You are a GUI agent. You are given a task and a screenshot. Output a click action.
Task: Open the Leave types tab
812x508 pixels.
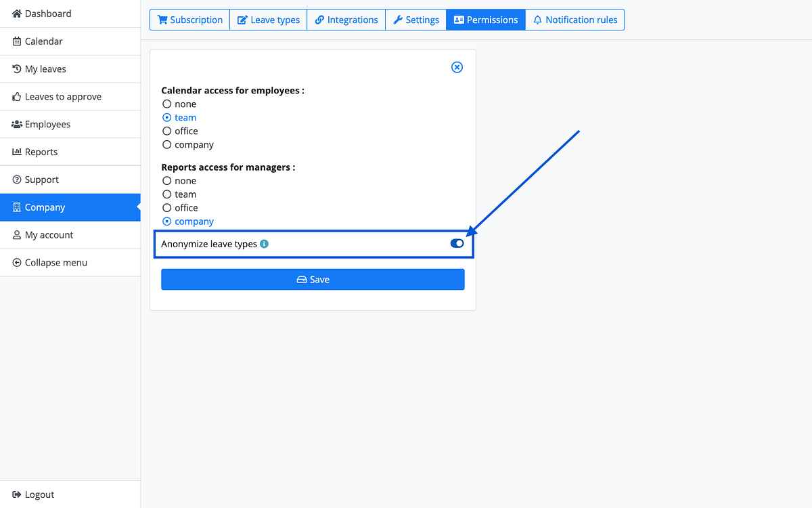click(x=269, y=20)
